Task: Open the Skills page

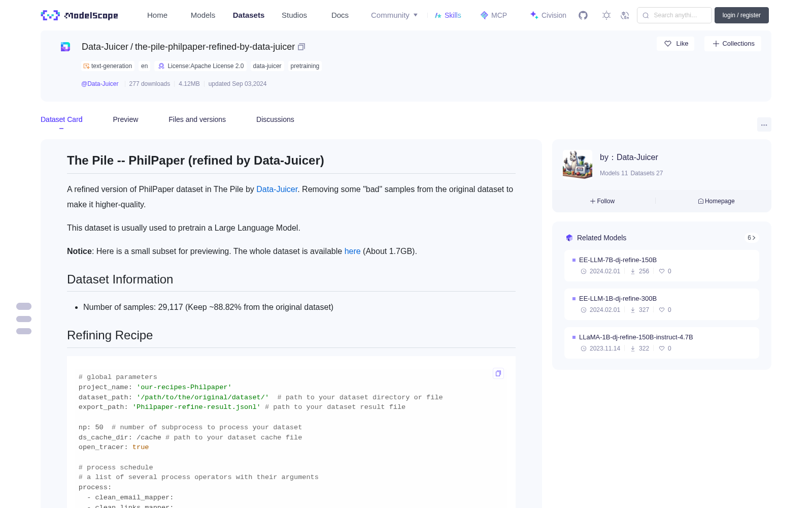Action: 448,15
